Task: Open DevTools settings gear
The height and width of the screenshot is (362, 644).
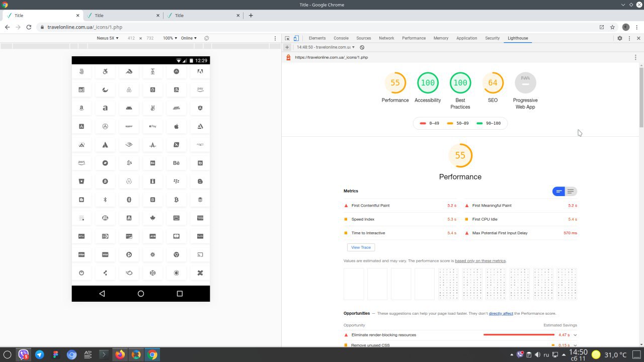Action: pos(620,38)
